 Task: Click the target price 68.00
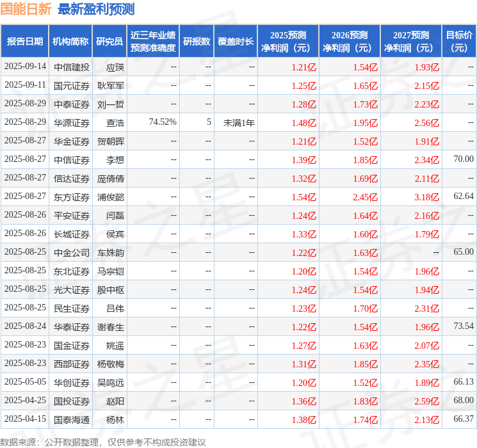[464, 400]
